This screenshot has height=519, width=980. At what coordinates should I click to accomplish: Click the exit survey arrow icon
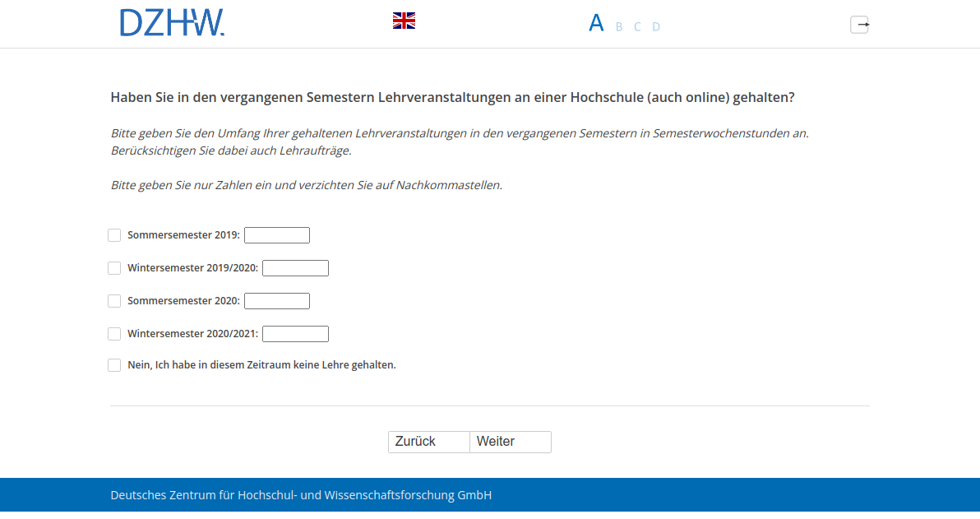click(x=859, y=25)
